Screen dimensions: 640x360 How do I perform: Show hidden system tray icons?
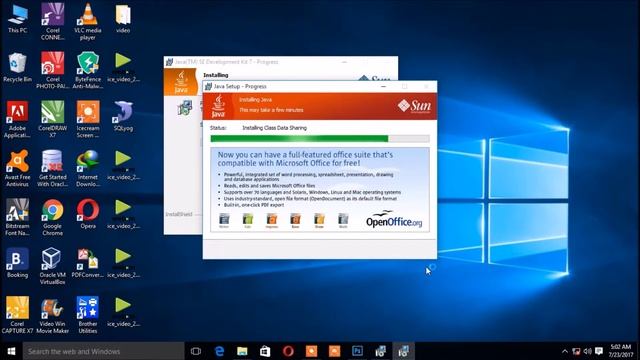pos(565,351)
